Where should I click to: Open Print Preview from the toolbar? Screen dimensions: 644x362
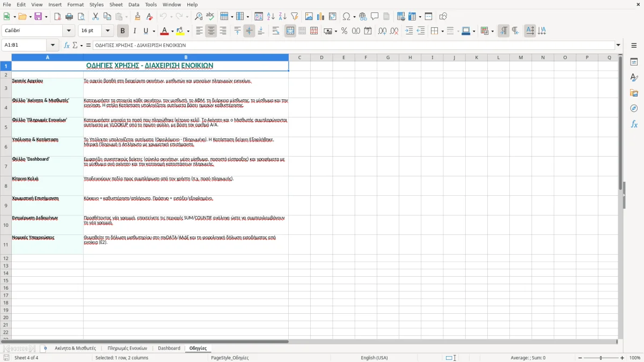(81, 17)
